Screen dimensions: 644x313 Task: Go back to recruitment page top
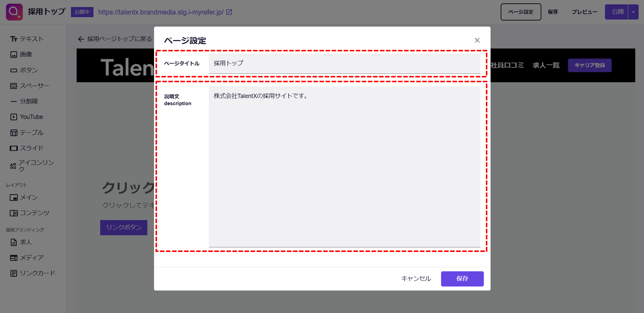[x=115, y=39]
